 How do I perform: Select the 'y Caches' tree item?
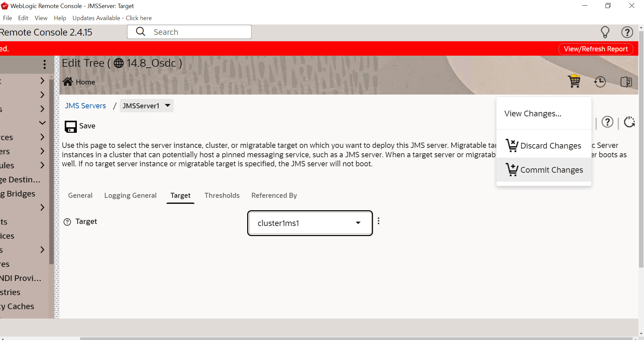[17, 306]
